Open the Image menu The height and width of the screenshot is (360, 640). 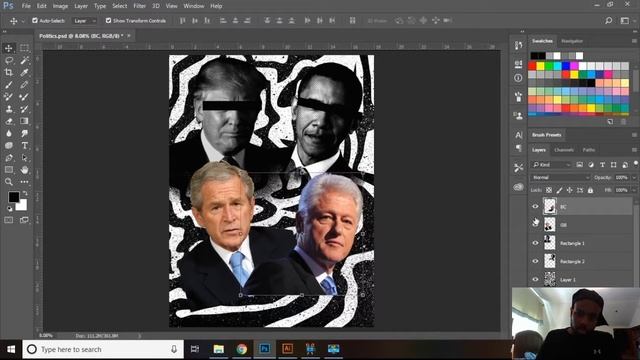[60, 6]
